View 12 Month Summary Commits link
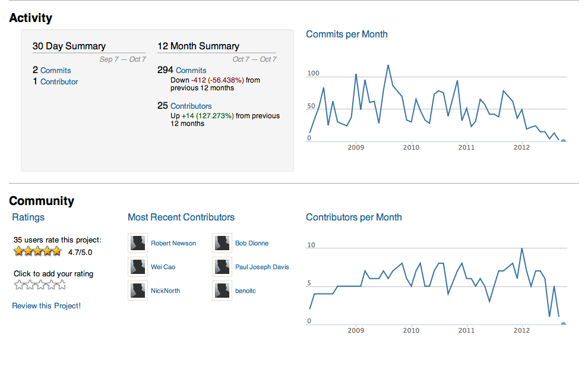This screenshot has width=588, height=372. pyautogui.click(x=191, y=70)
